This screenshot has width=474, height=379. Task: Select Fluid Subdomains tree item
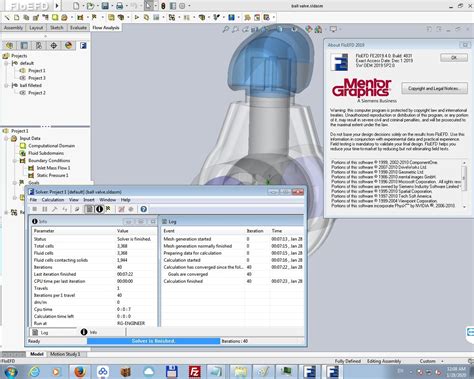click(46, 153)
